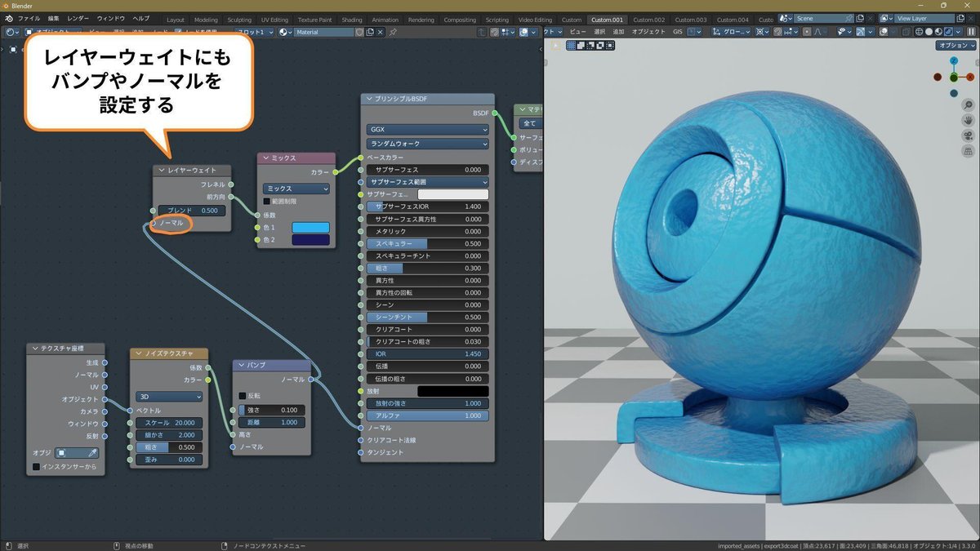Click the Layer Weight Blend 0.500 slider
980x551 pixels.
point(193,211)
